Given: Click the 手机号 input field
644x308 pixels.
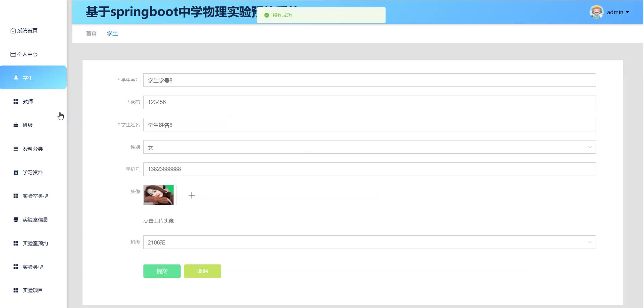Looking at the screenshot, I should (x=370, y=169).
